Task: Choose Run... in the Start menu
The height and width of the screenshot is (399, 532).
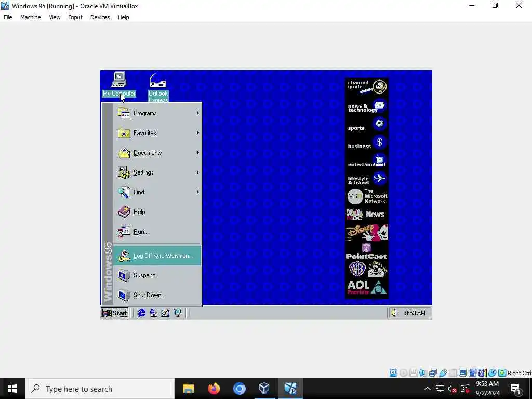Action: coord(158,231)
